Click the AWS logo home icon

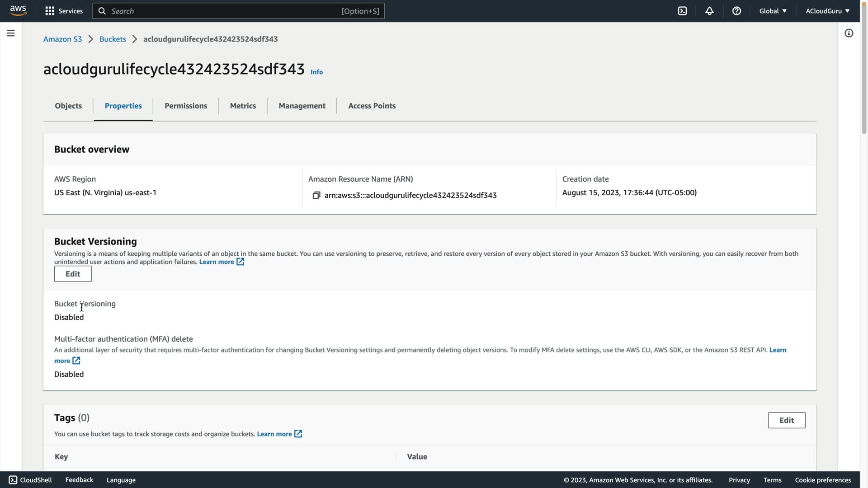[x=18, y=10]
